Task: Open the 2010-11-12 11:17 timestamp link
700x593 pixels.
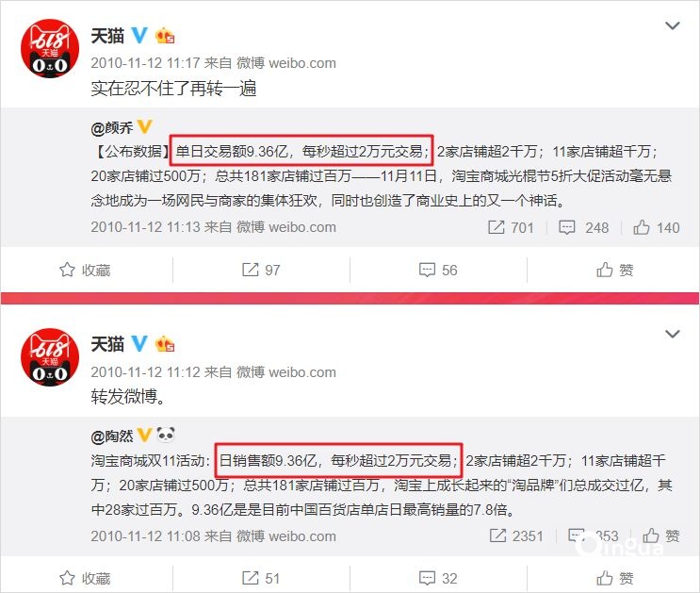Action: (x=145, y=63)
